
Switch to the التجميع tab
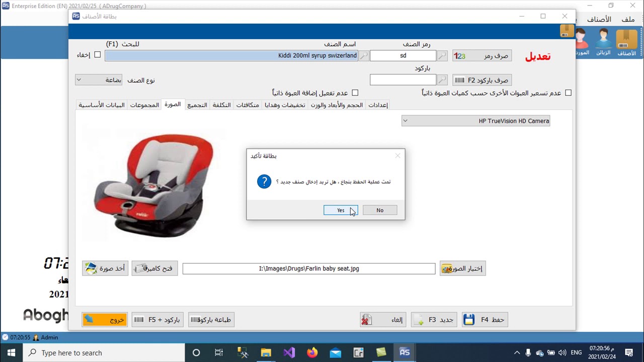[x=197, y=105]
